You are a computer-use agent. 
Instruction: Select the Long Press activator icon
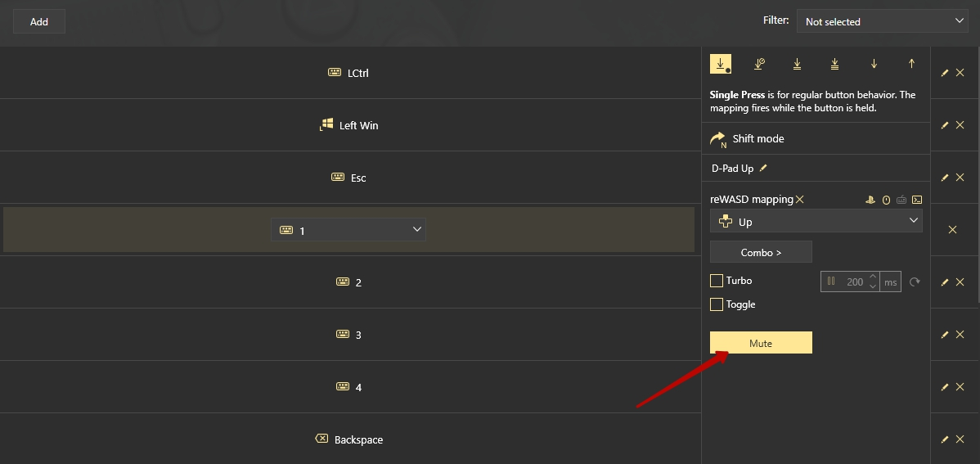[x=759, y=64]
